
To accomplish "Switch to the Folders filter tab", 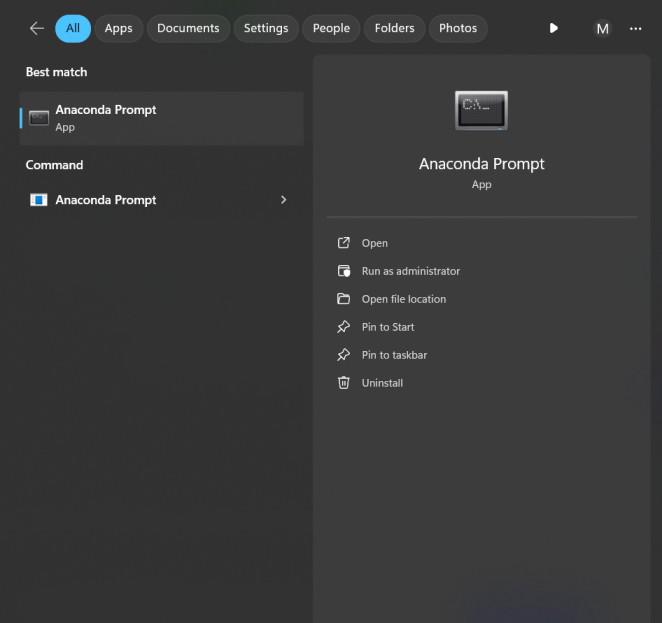I will click(395, 28).
